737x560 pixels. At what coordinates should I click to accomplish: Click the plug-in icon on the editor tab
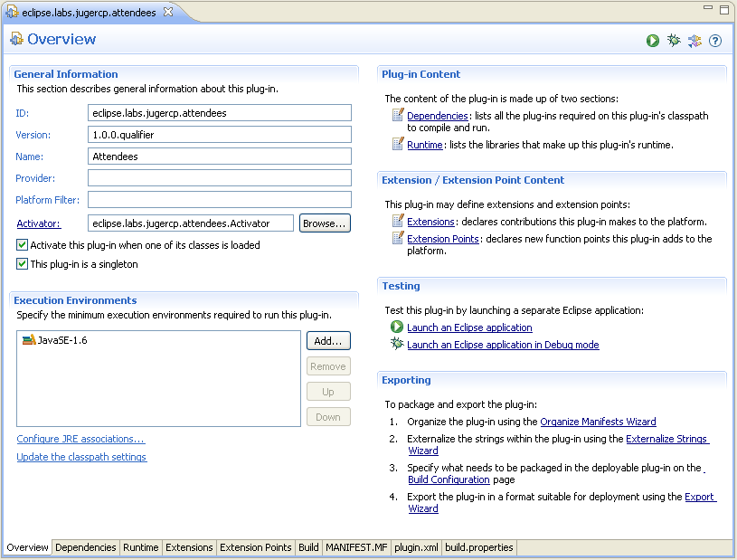point(12,13)
